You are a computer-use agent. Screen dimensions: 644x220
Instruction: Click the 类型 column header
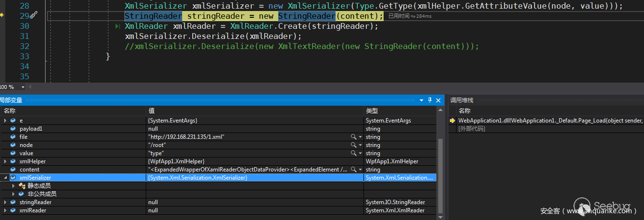tap(372, 111)
